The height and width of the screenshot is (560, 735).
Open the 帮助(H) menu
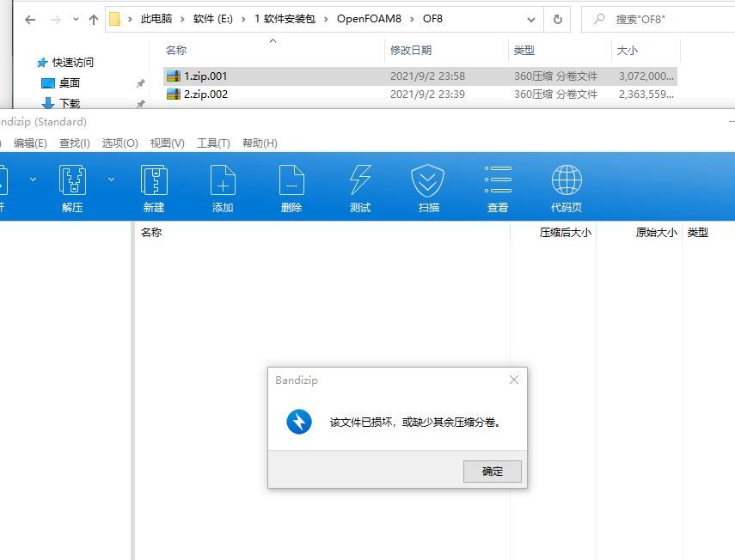coord(260,143)
